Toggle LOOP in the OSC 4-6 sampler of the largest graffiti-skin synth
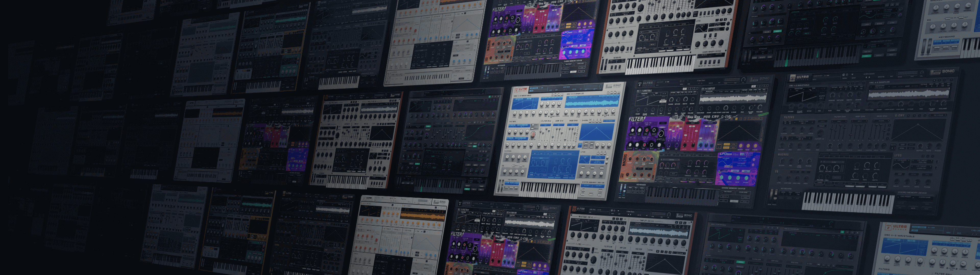980x275 pixels. (x=732, y=92)
